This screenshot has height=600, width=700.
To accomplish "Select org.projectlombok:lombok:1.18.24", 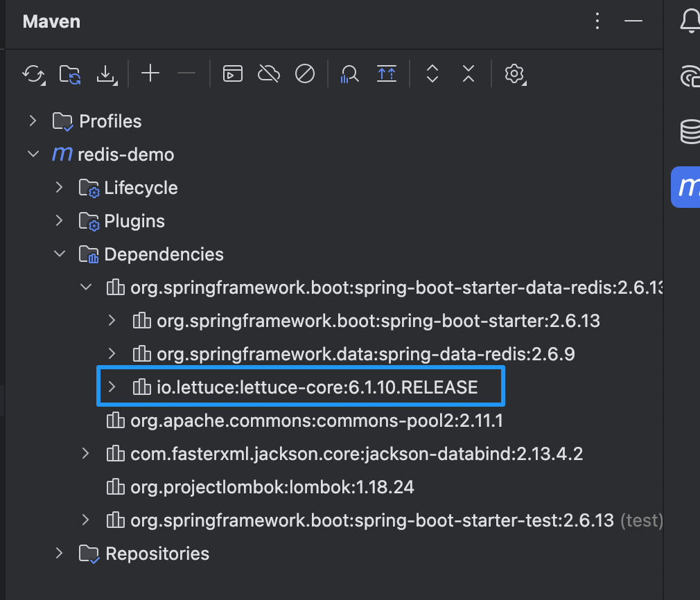I will [x=272, y=487].
